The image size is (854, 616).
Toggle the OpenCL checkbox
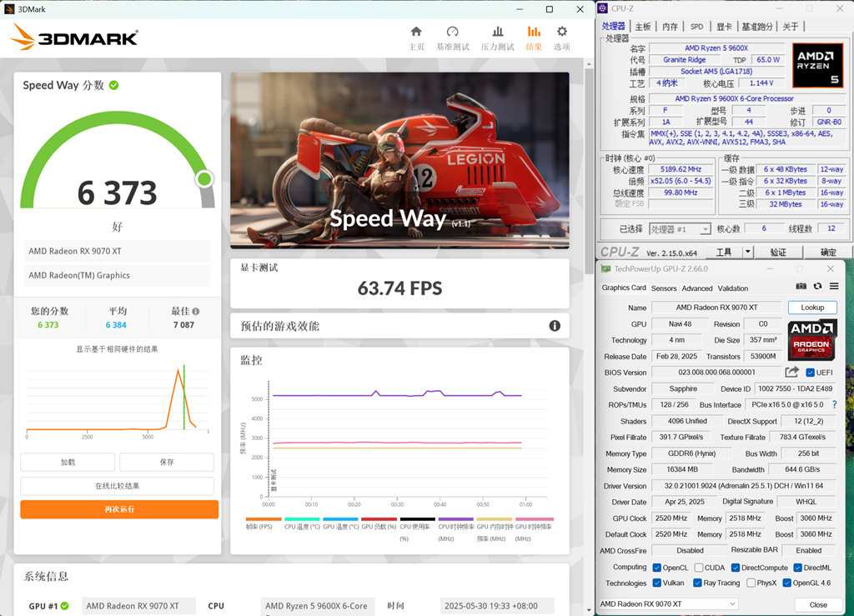point(657,568)
